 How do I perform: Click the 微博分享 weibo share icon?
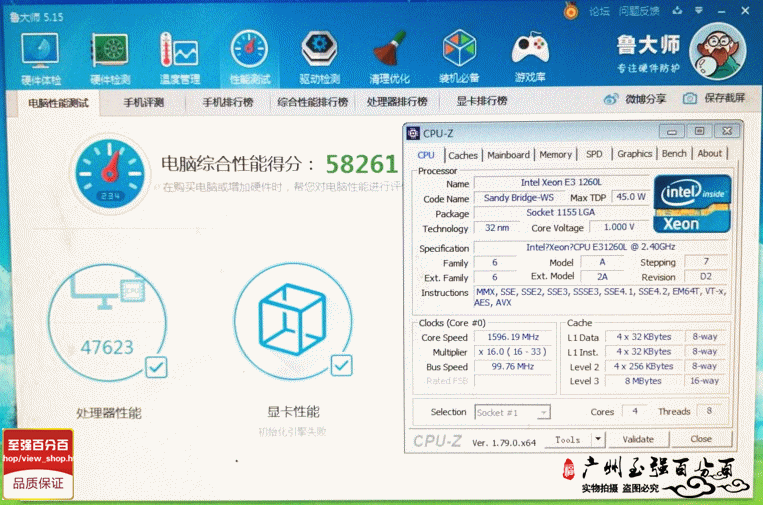[611, 99]
